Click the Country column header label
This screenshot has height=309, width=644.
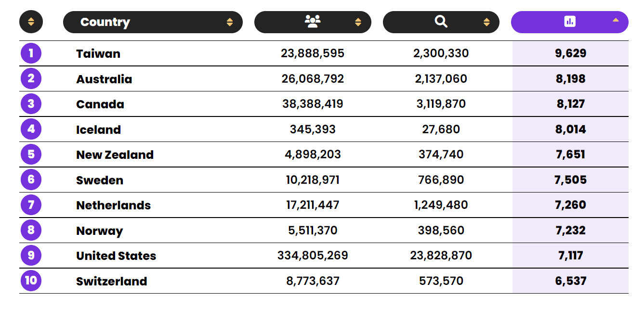pyautogui.click(x=105, y=22)
